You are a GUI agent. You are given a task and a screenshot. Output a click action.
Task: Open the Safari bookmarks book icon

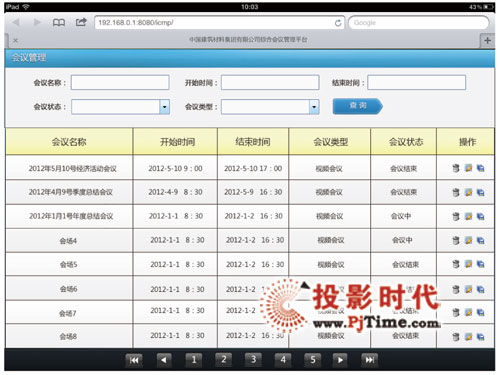coord(59,23)
